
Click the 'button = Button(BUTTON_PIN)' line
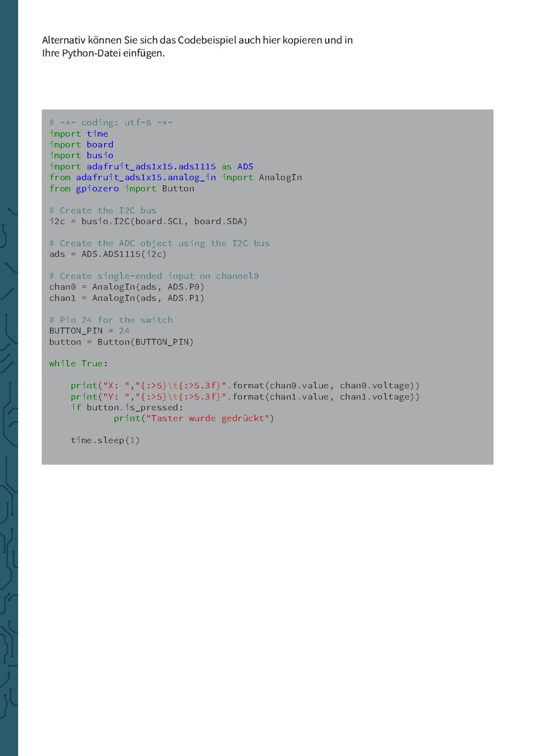point(122,341)
